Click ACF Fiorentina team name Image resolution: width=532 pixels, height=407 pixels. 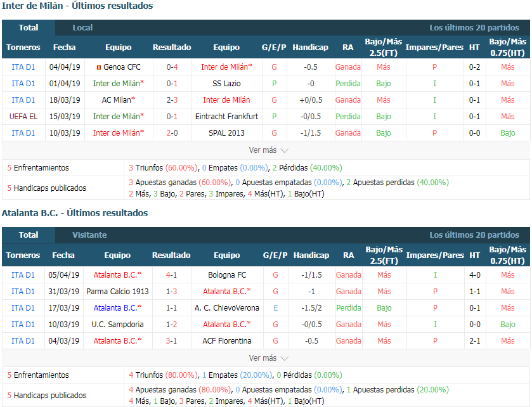(x=227, y=341)
